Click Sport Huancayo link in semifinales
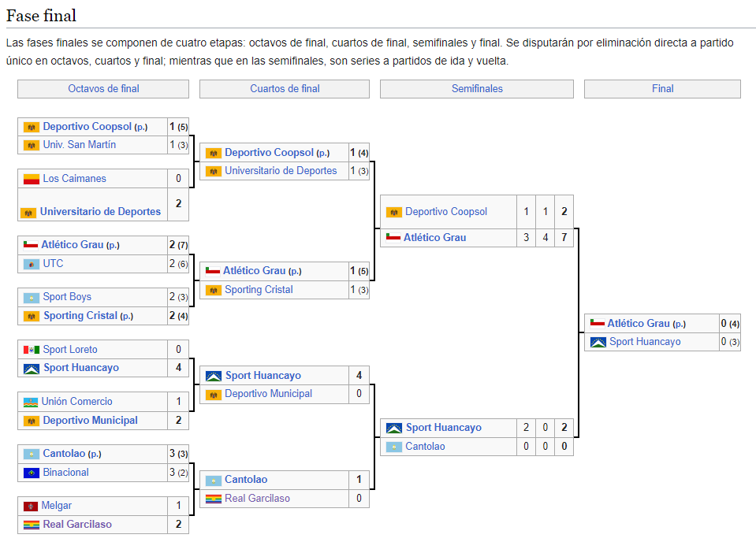This screenshot has width=756, height=542. (x=444, y=427)
